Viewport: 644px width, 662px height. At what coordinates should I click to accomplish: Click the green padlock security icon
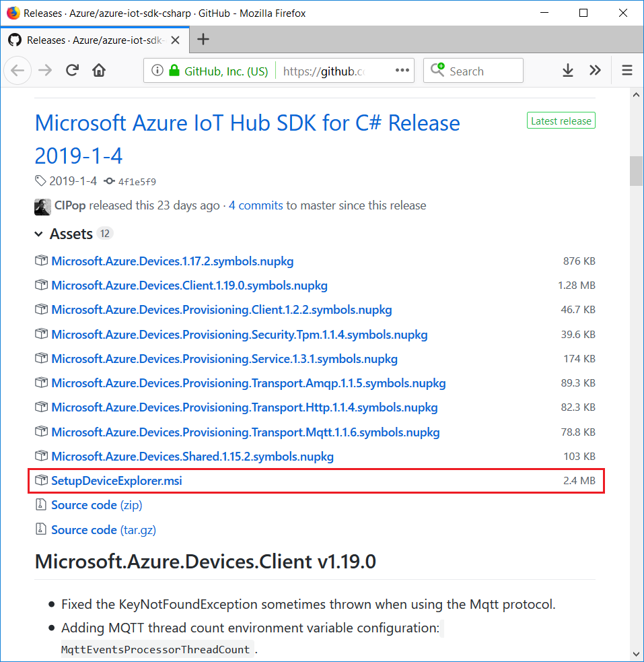174,70
